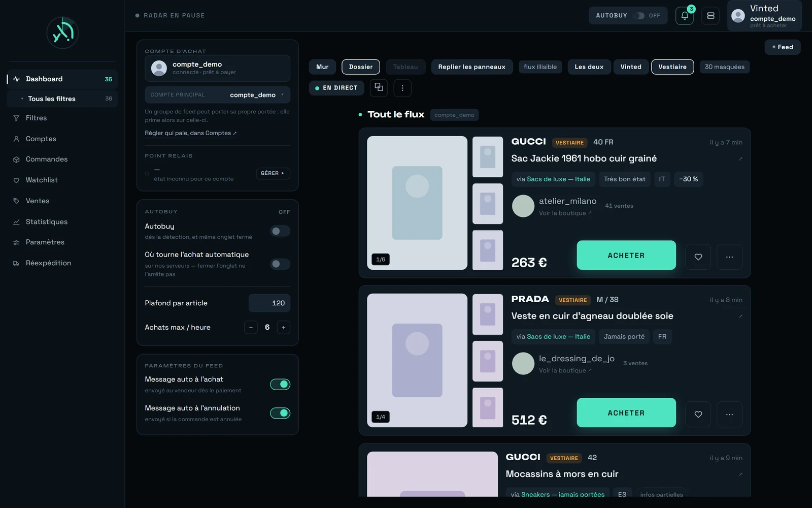Viewport: 812px width, 508px height.
Task: Open the main Prada jacket photo
Action: point(417,360)
